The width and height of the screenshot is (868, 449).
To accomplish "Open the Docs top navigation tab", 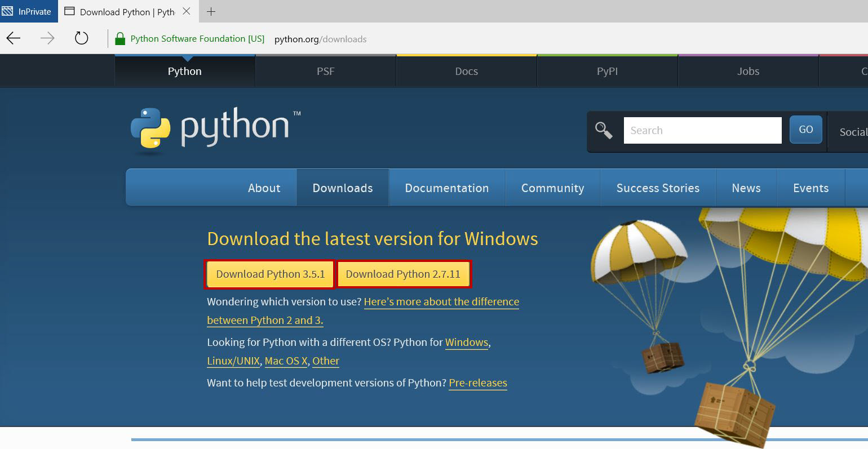I will point(467,71).
